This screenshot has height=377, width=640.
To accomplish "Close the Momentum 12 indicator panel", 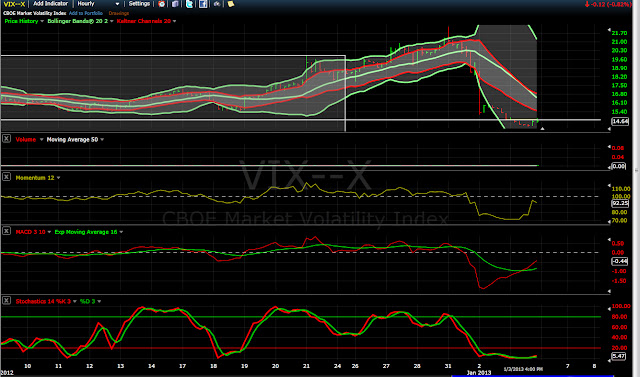I will [x=7, y=177].
